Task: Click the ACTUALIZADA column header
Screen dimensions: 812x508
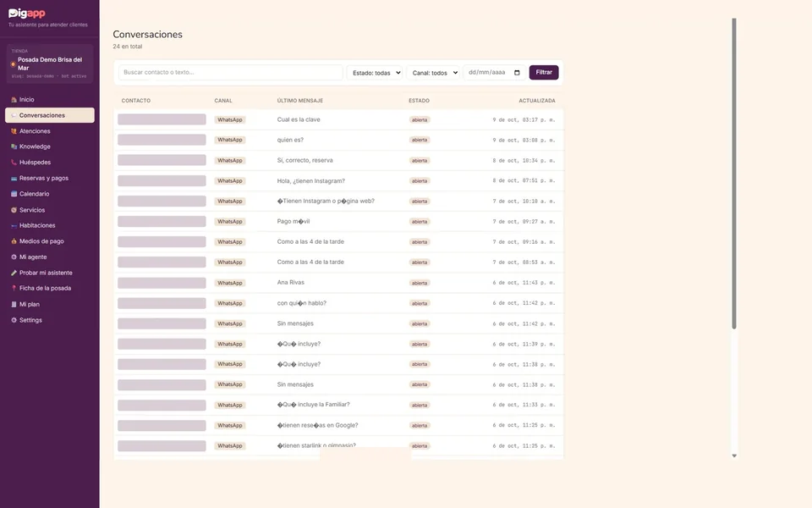Action: click(537, 101)
